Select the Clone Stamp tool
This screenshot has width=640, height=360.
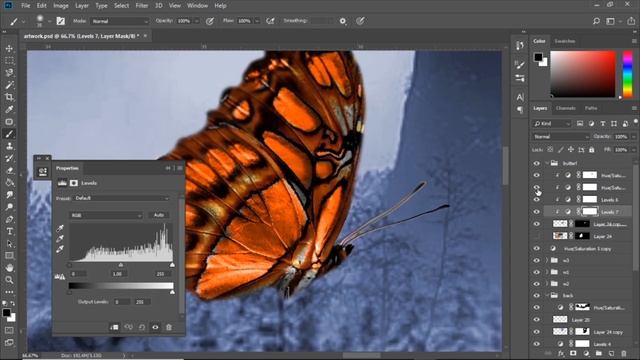point(9,146)
